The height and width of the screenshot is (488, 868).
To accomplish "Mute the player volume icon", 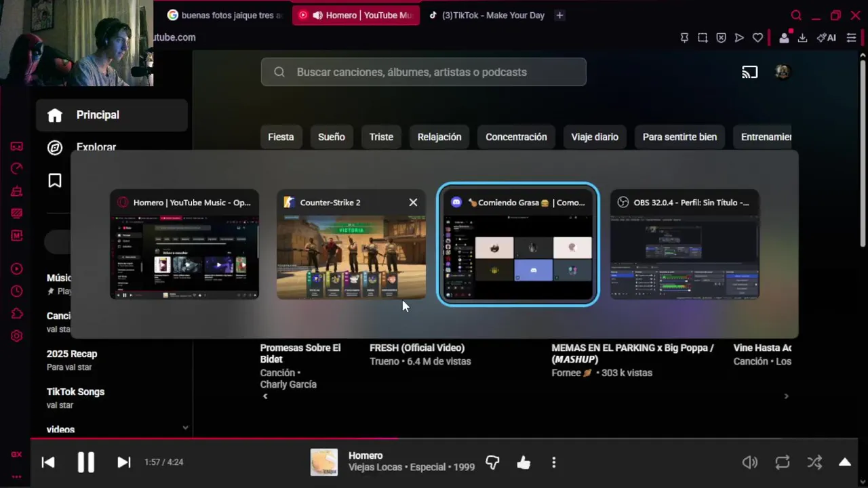I will coord(750,462).
